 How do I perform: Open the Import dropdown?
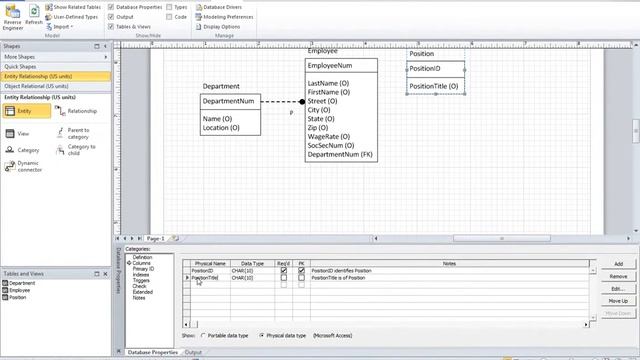click(x=60, y=27)
